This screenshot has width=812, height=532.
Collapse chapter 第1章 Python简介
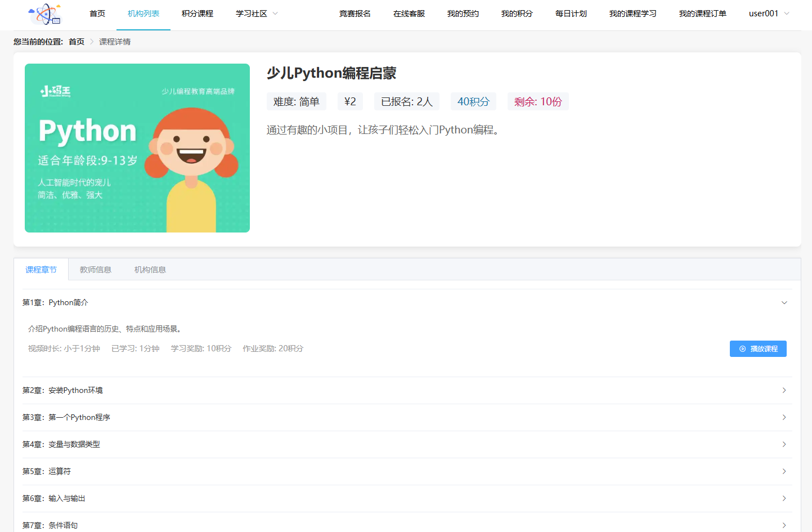pos(407,303)
